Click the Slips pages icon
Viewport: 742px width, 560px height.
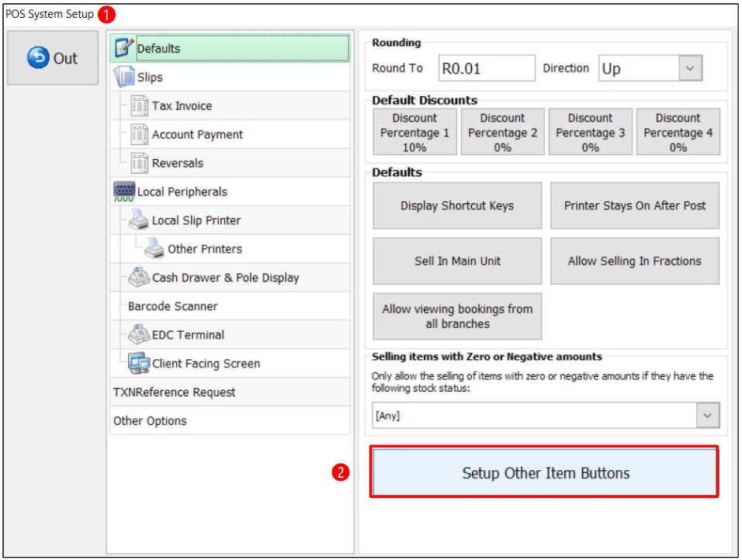pos(124,77)
